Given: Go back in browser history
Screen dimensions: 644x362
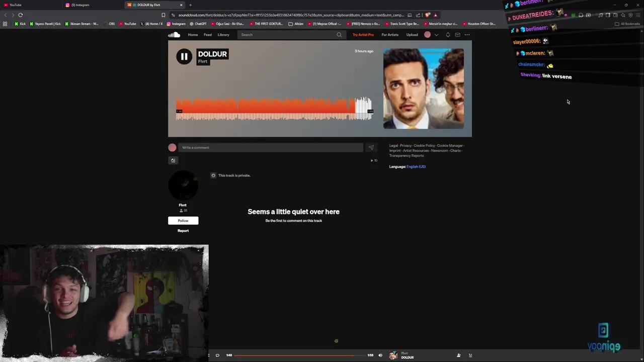Looking at the screenshot, I should tap(6, 15).
